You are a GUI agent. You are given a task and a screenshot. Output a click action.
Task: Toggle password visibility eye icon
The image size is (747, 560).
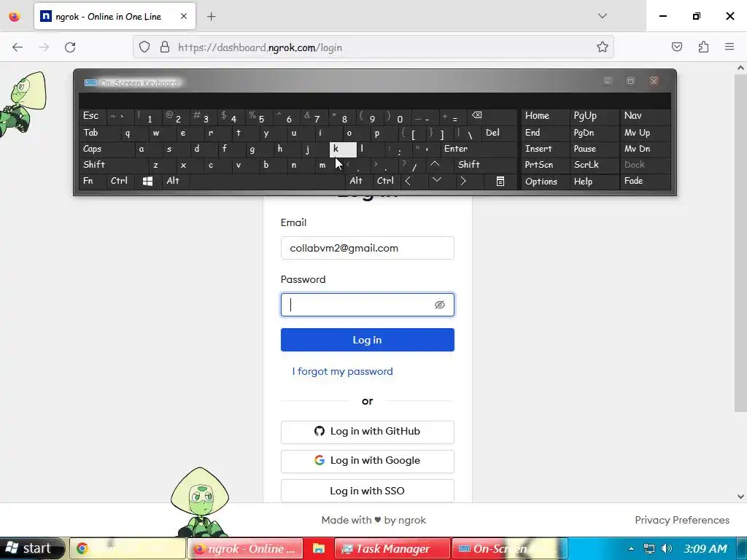[439, 305]
